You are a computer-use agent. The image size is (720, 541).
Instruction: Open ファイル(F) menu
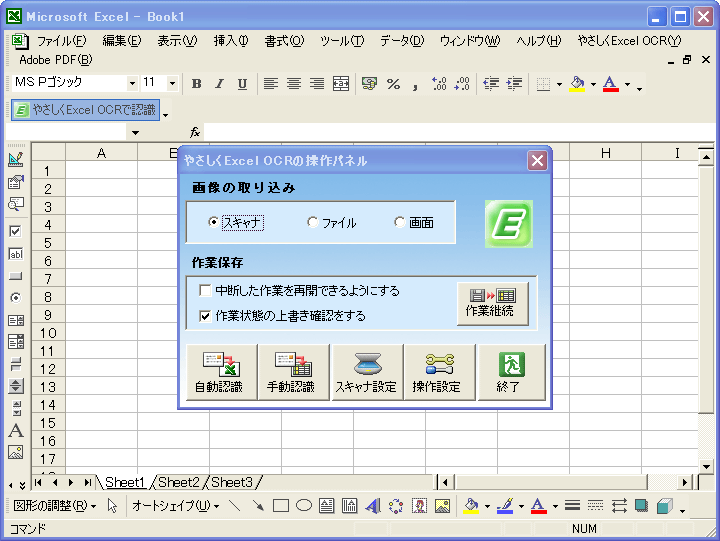(x=62, y=41)
